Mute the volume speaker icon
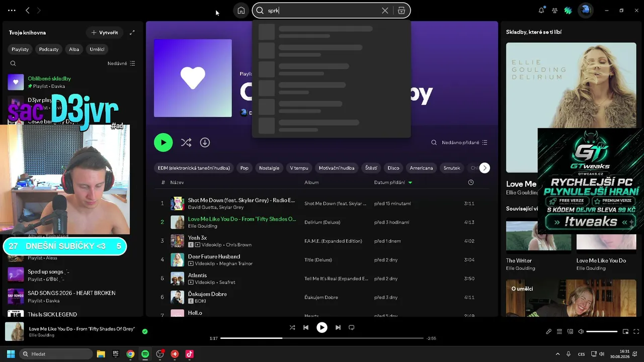 (581, 331)
